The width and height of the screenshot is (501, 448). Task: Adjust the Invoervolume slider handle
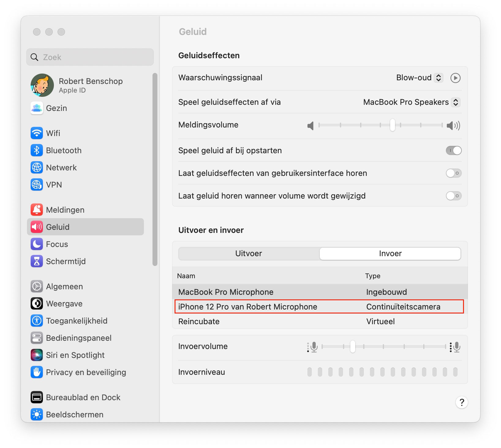352,347
